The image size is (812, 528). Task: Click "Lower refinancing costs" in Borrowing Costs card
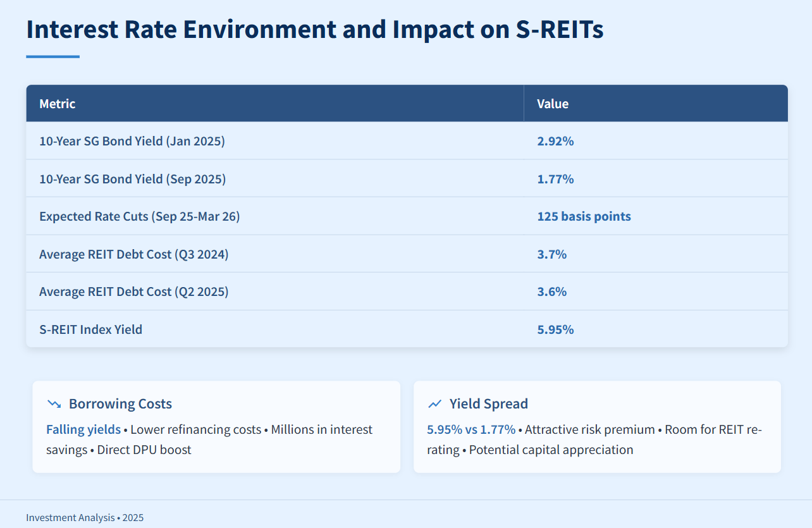tap(195, 429)
